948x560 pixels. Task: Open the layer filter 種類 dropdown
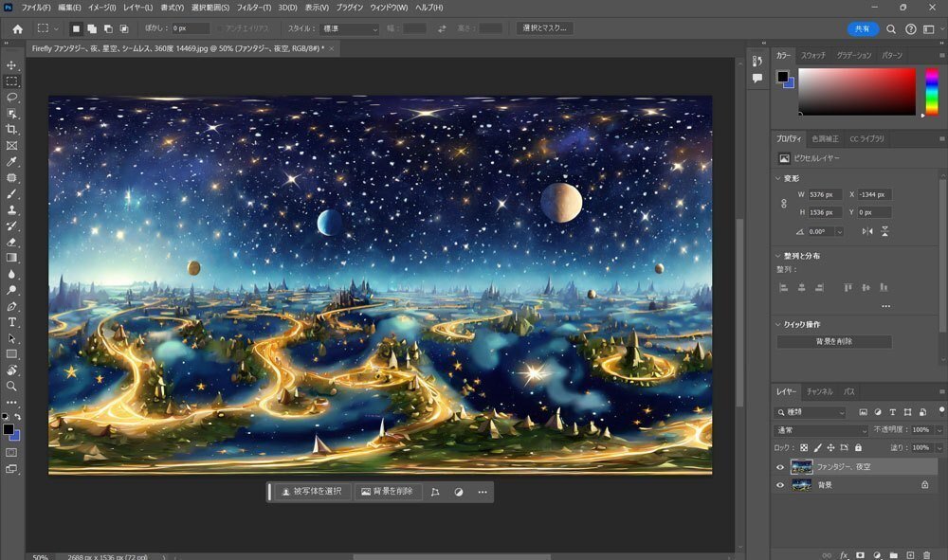pyautogui.click(x=810, y=412)
